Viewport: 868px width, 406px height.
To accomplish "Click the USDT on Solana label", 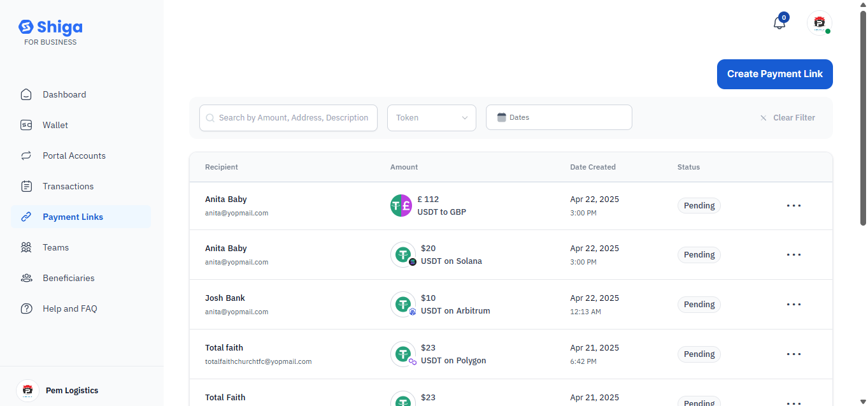I will tap(452, 261).
